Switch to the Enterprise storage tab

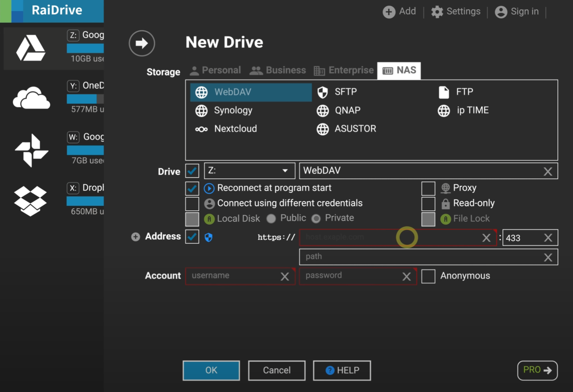point(344,71)
